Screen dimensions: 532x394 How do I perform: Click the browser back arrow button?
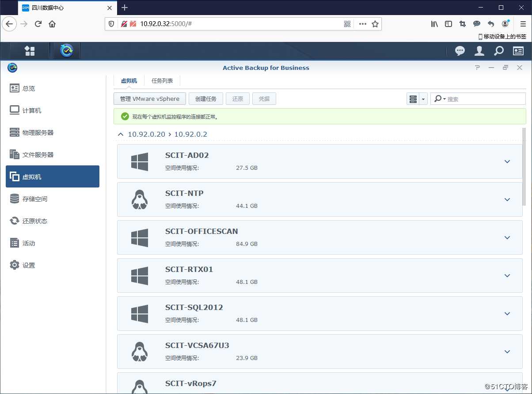point(9,24)
